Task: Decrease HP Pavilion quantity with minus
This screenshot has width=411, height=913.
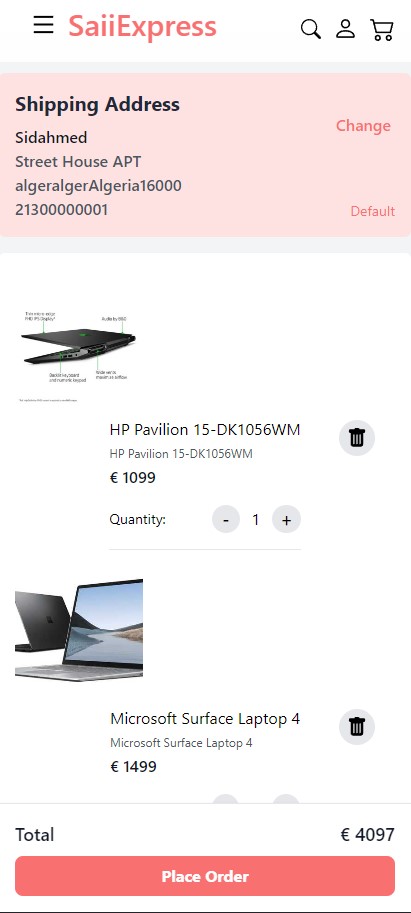Action: tap(226, 519)
